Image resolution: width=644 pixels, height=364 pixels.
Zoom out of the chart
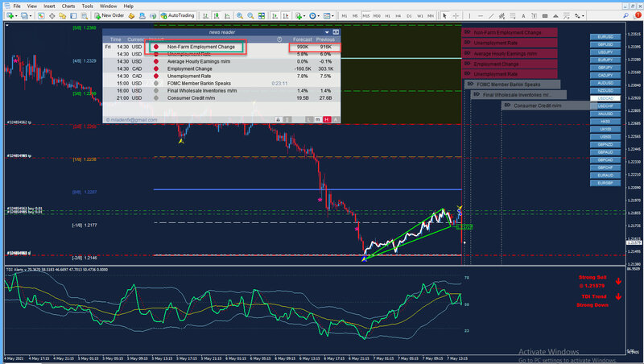(250, 15)
